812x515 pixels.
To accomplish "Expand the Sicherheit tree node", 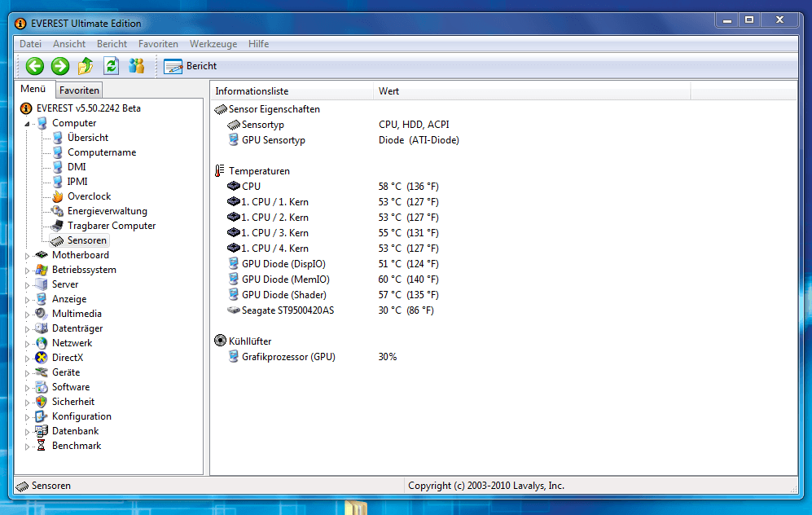I will 27,403.
